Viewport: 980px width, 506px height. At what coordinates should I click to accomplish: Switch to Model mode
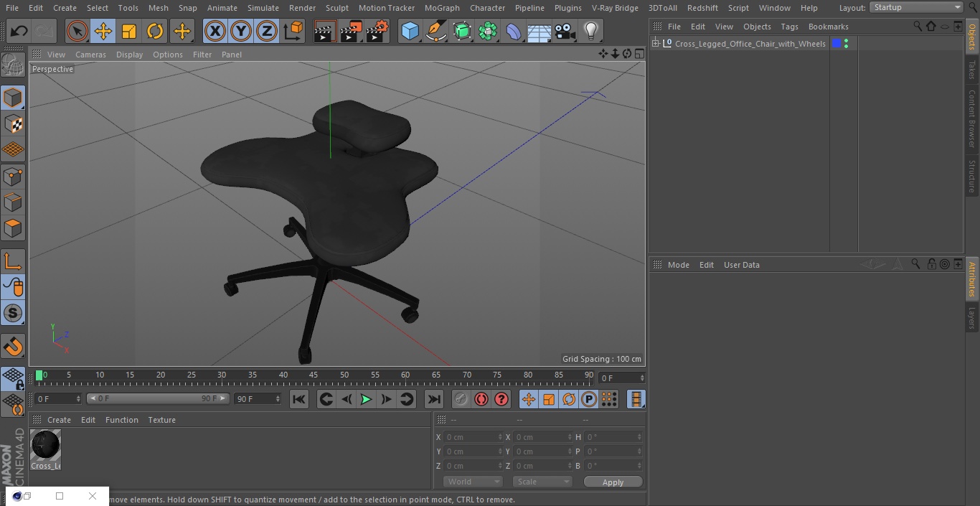point(13,98)
